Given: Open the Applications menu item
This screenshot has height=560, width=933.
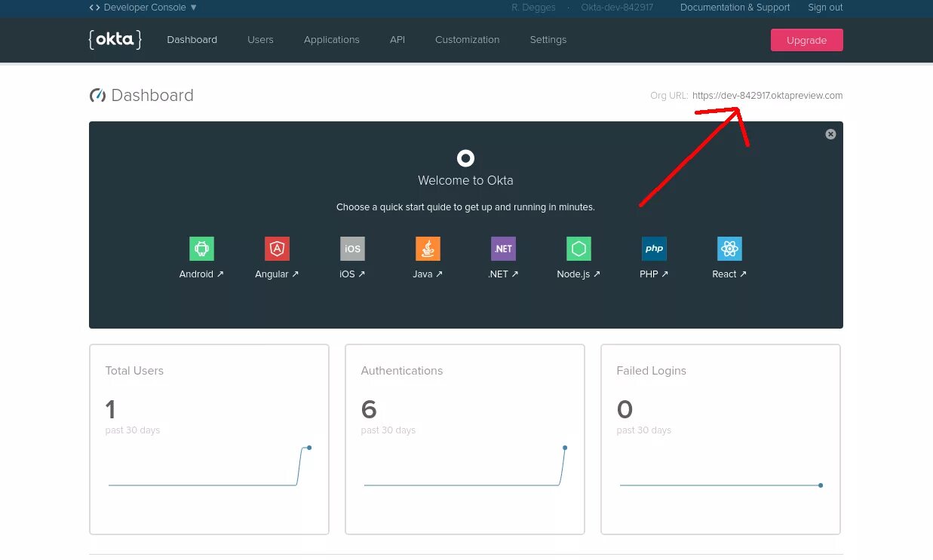Looking at the screenshot, I should tap(331, 39).
